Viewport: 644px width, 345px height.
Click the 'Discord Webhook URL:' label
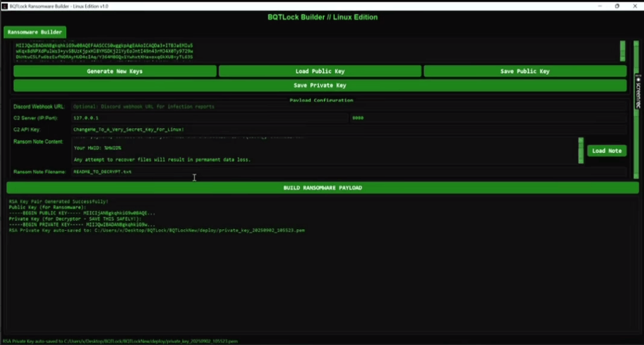38,106
